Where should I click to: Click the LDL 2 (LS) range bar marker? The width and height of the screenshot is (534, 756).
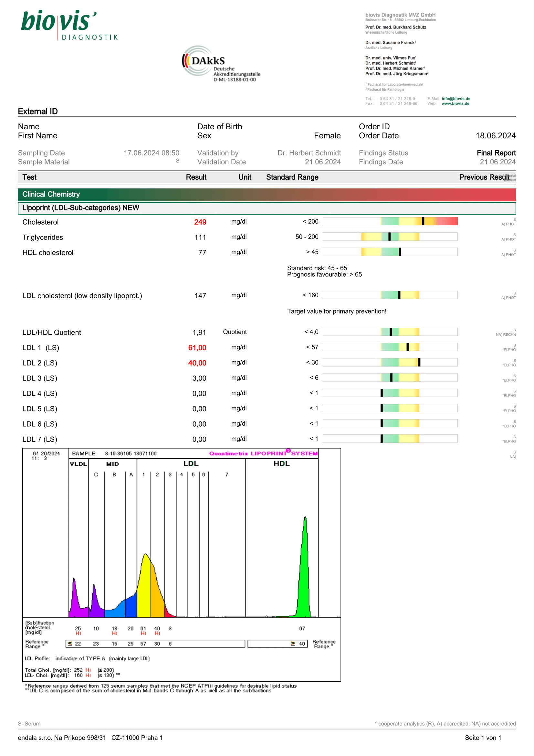click(x=419, y=363)
